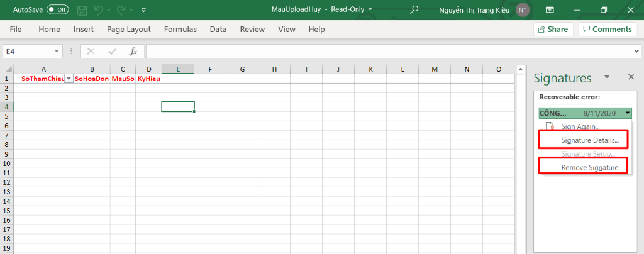The image size is (644, 254).
Task: Expand the formula bar chevron
Action: [636, 51]
